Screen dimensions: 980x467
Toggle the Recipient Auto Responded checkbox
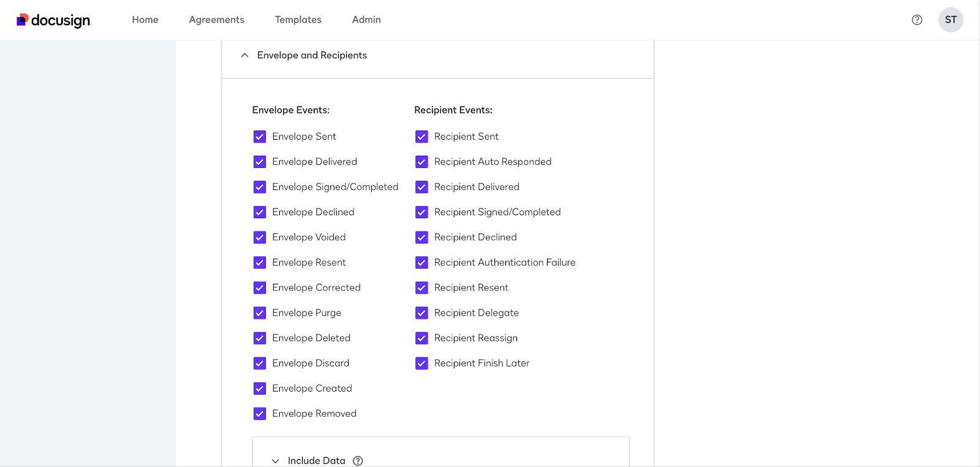click(421, 162)
